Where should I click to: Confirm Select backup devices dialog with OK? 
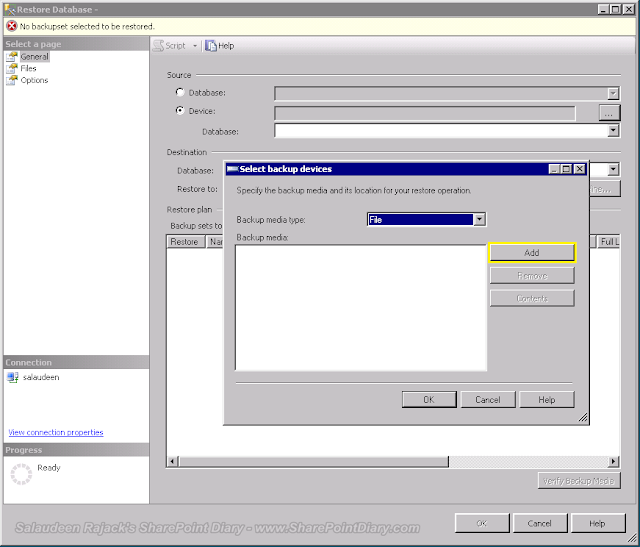coord(429,400)
